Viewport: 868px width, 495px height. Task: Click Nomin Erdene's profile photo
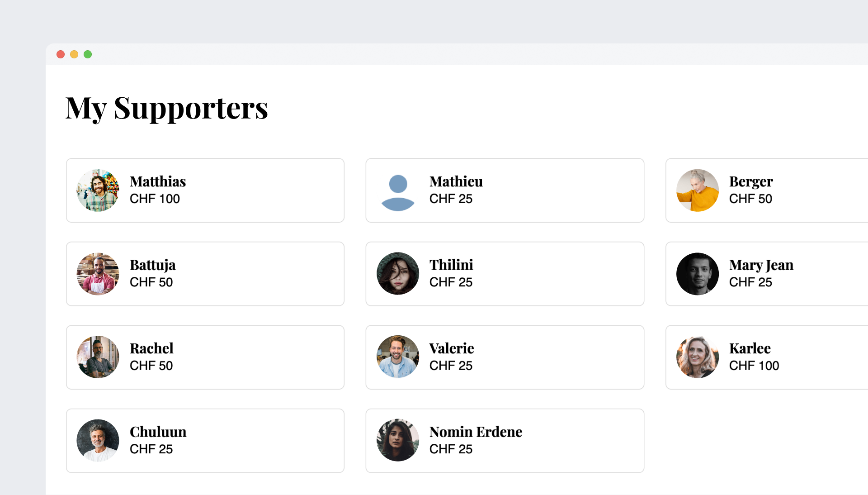point(398,441)
